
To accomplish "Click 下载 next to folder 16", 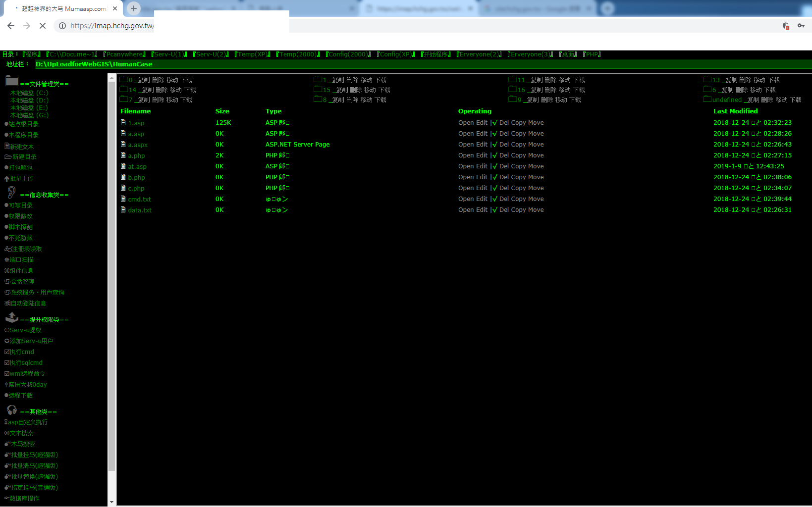I will click(x=579, y=90).
